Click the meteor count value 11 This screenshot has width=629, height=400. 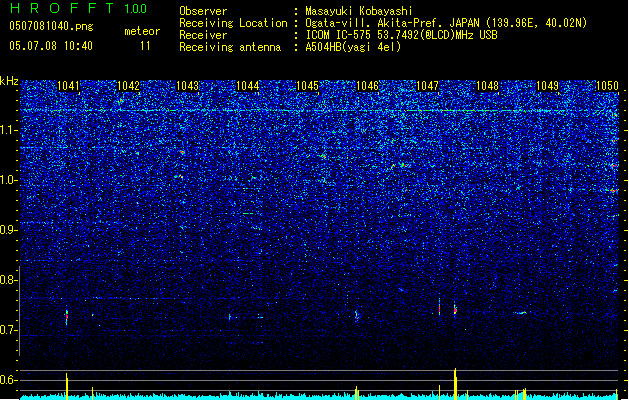tap(145, 46)
